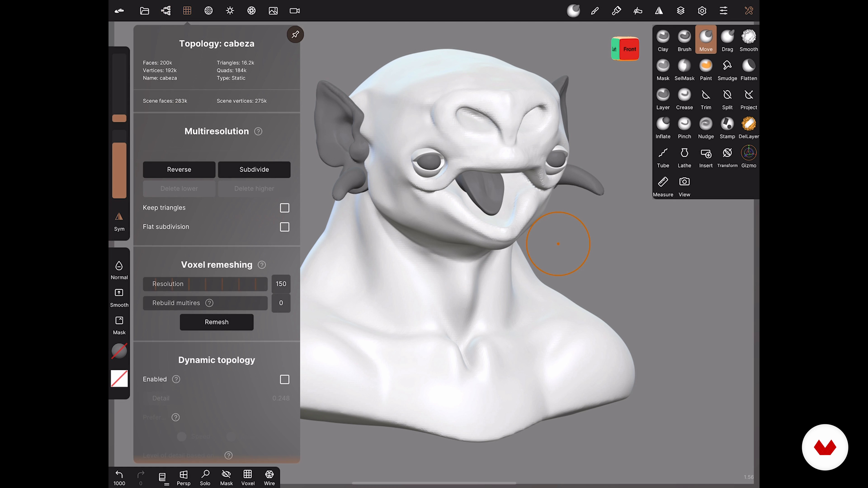Toggle Solo mode in bottom bar
The image size is (868, 488).
(205, 478)
